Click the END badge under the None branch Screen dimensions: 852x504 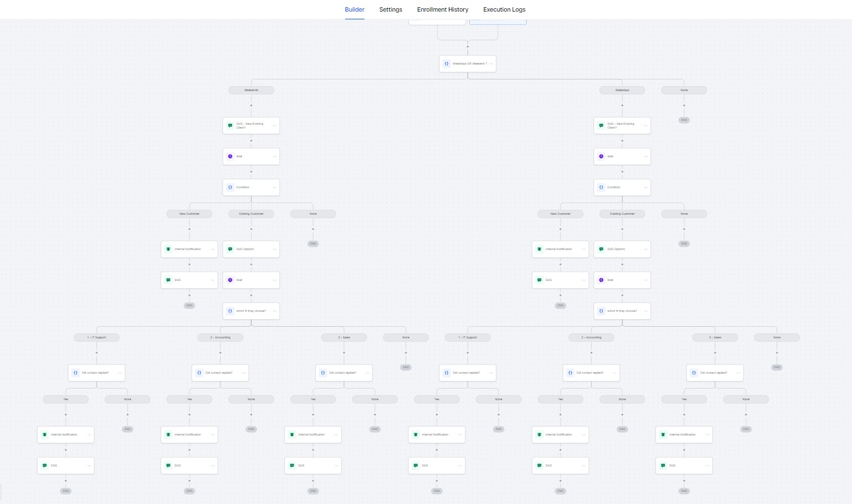tap(684, 120)
